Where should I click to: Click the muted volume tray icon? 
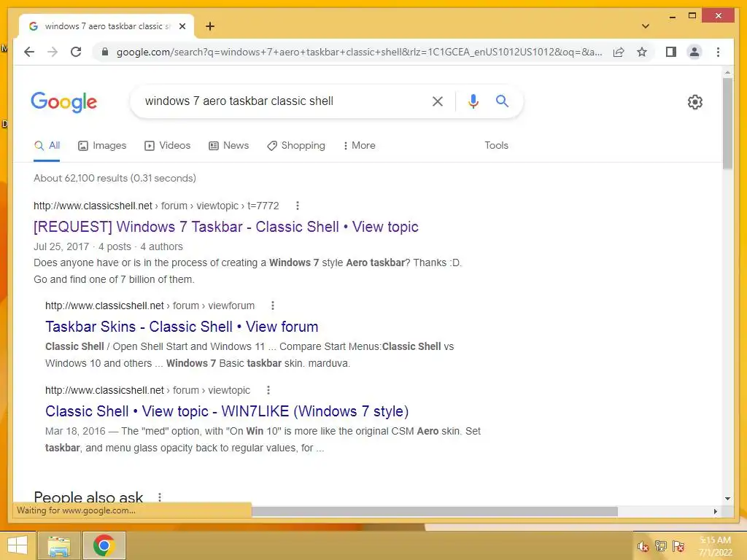click(x=643, y=546)
